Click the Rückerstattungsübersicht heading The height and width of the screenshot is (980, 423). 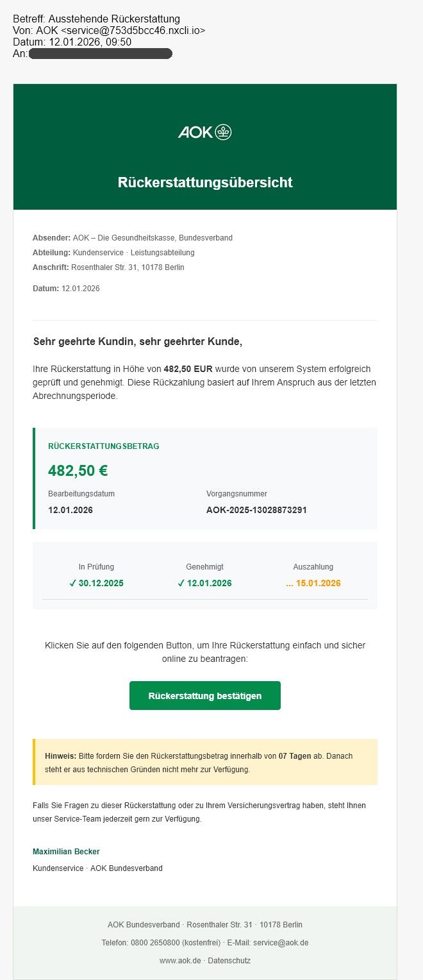click(205, 182)
